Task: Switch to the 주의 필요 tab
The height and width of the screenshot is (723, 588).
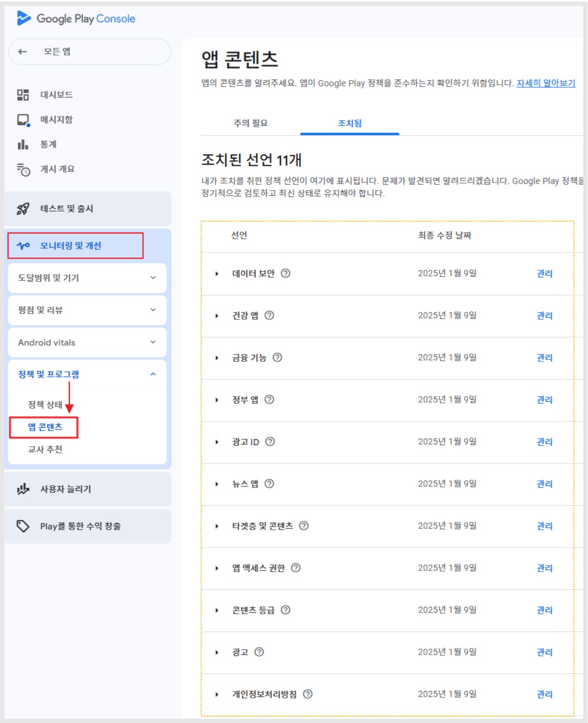Action: (251, 123)
